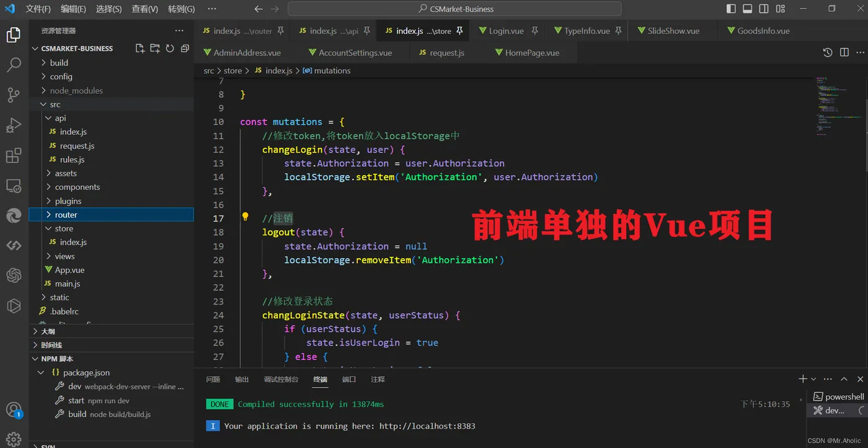Unpin the index.js store tab
This screenshot has height=448, width=868.
coord(459,30)
